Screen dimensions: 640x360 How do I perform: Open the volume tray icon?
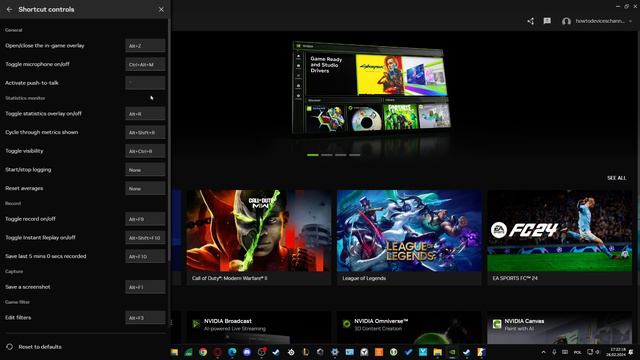[598, 352]
